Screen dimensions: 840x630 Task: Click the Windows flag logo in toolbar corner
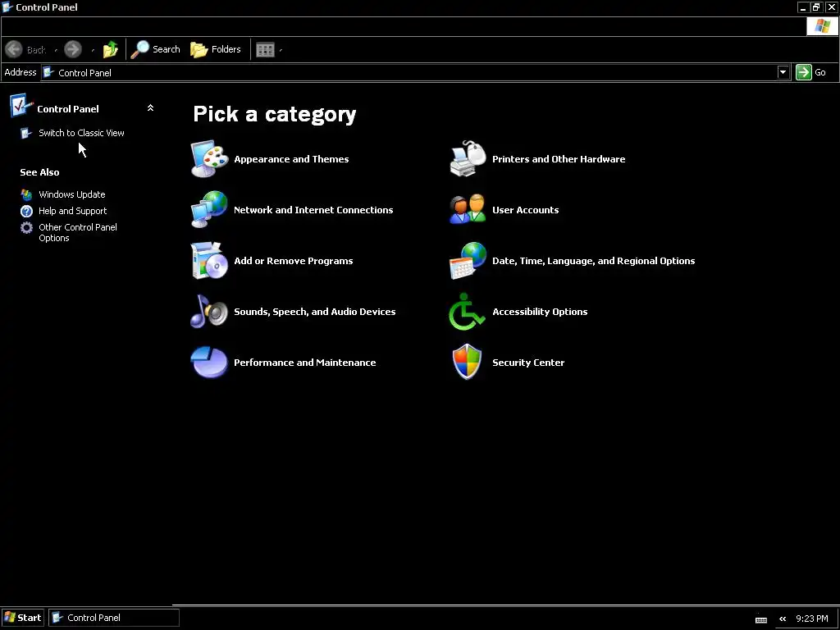[822, 26]
